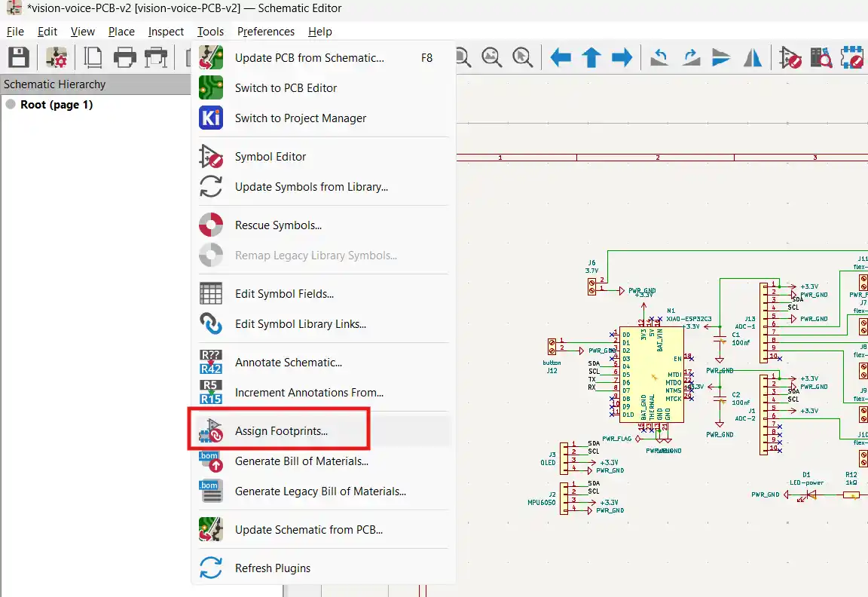Click the Plot toolbar icon
This screenshot has width=868, height=597.
(156, 57)
